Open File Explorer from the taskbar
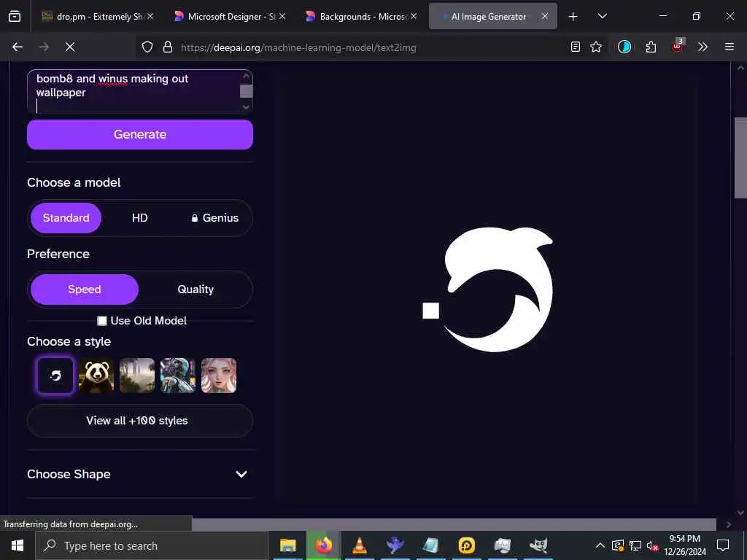The width and height of the screenshot is (747, 560). click(x=287, y=545)
